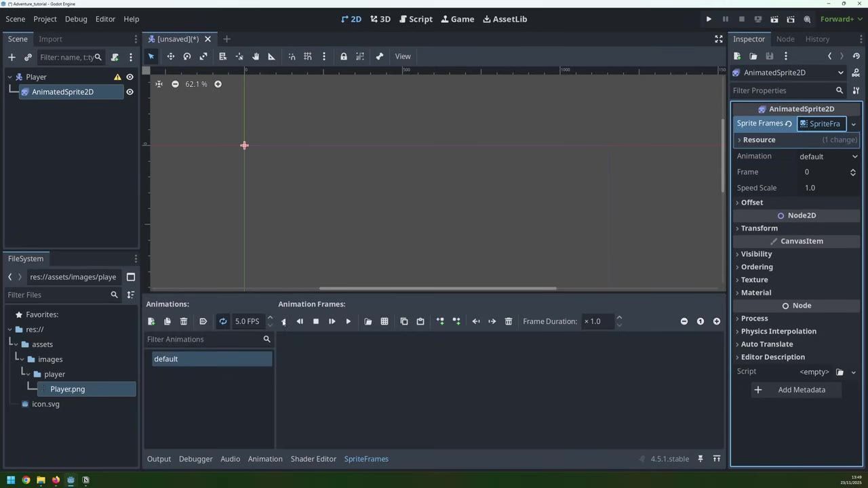Image resolution: width=868 pixels, height=488 pixels.
Task: Click the lock selected node icon
Action: [344, 56]
